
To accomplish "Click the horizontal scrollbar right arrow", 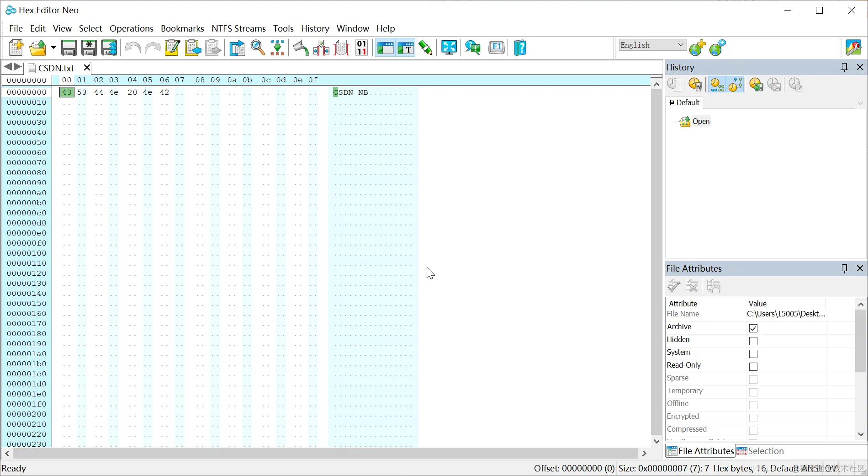I will pyautogui.click(x=644, y=453).
